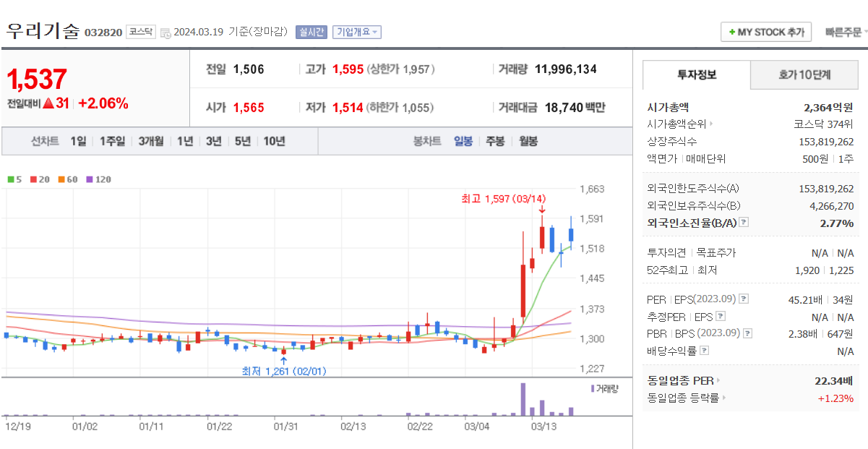Click the 코스닥 market badge
Screen dimensions: 868x449
click(141, 32)
